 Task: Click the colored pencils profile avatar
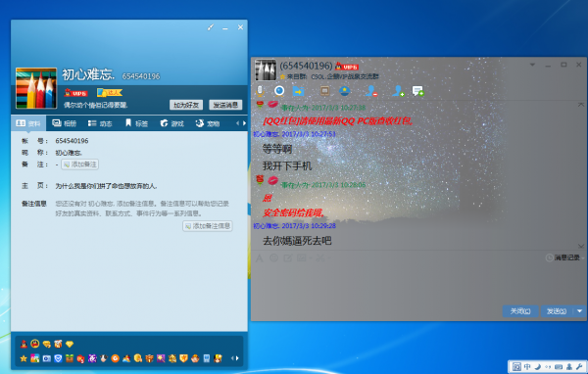(36, 88)
